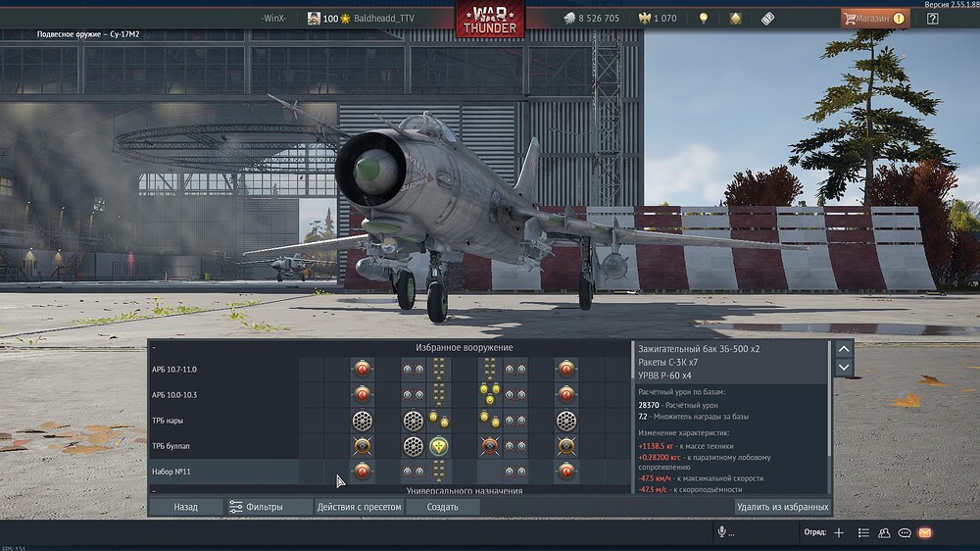Select right R-60 pair in Набор №11 row
Viewport: 980px width, 551px height.
point(515,472)
